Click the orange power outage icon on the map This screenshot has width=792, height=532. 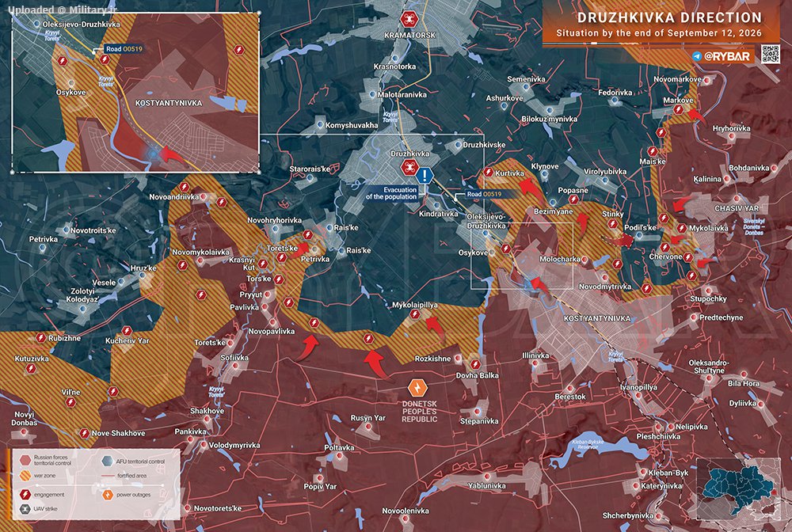417,388
